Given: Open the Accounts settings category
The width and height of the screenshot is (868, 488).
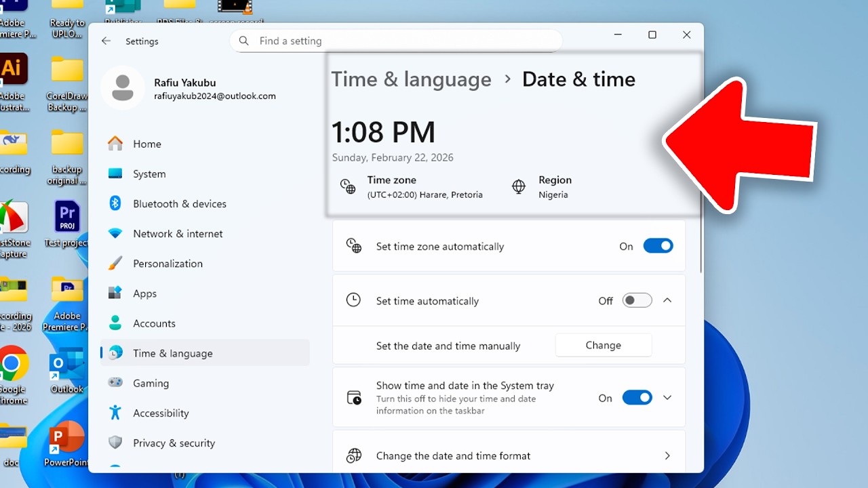Looking at the screenshot, I should coord(205,323).
